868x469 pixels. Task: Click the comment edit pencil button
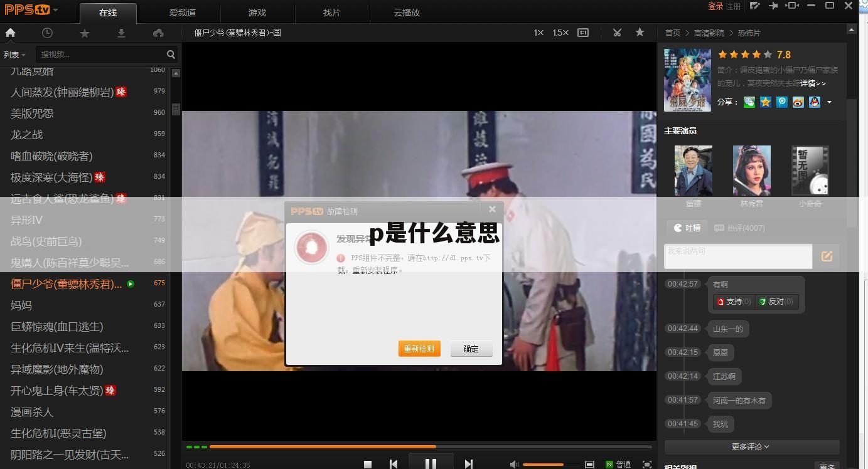tap(827, 256)
